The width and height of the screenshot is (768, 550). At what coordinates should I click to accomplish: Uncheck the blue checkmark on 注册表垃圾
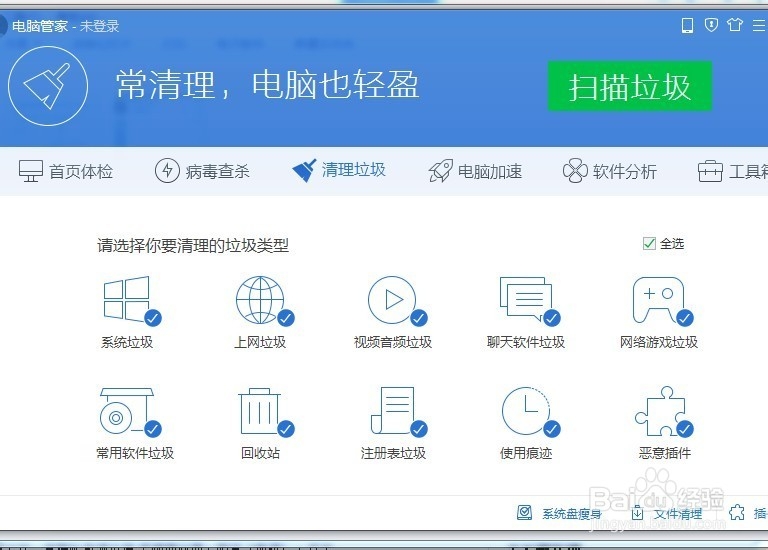419,429
